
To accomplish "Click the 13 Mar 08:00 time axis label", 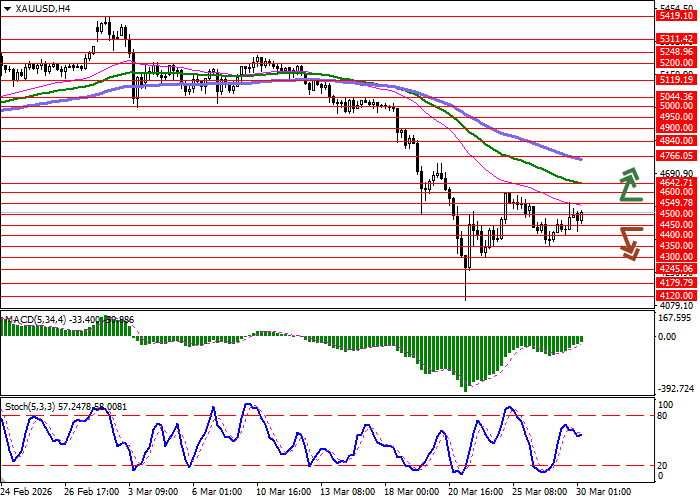I will (x=348, y=492).
